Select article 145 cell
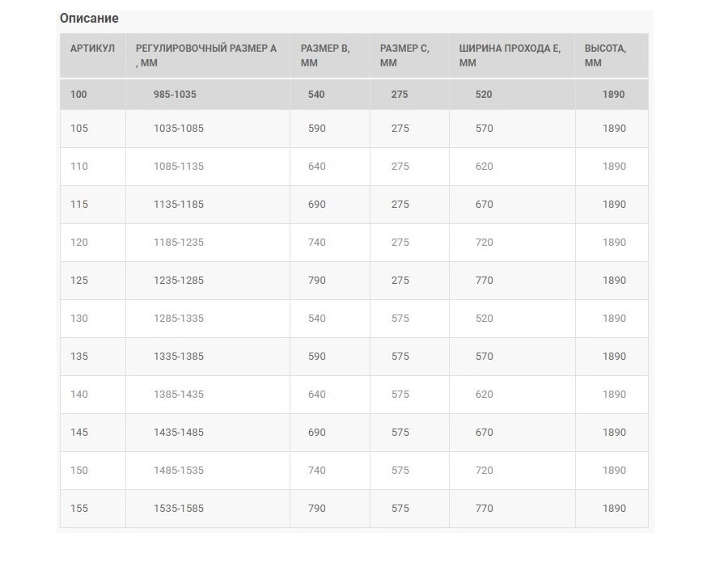Screen dimensions: 728x566 point(93,433)
